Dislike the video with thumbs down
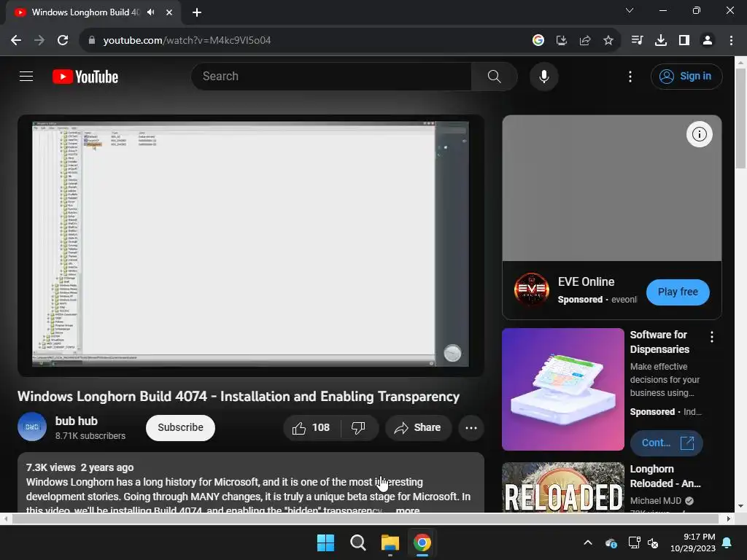This screenshot has height=560, width=747. point(358,427)
